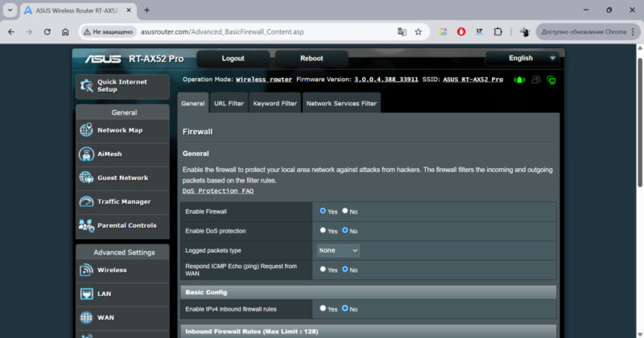Set Enable DoS protection to Yes
Image resolution: width=644 pixels, height=338 pixels.
[323, 230]
